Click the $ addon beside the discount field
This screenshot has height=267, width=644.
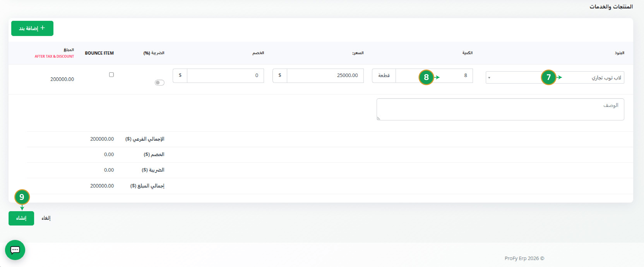coord(180,76)
